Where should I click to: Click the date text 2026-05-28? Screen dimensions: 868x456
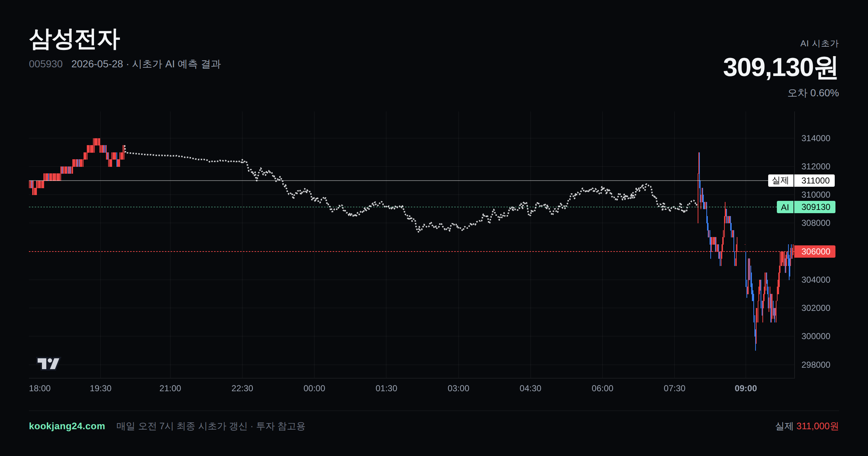pos(97,64)
